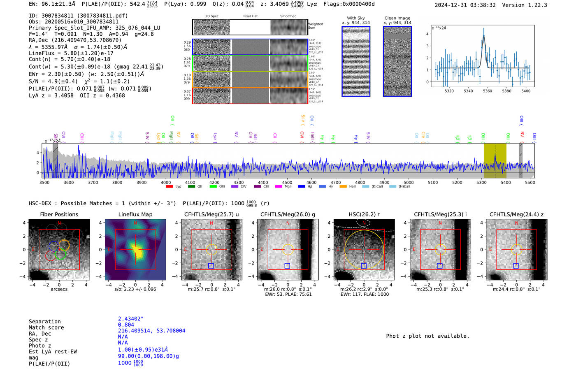This screenshot has width=576, height=392.
Task: Click the blue fiber circle in Fiber Positions
Action: tap(54, 246)
